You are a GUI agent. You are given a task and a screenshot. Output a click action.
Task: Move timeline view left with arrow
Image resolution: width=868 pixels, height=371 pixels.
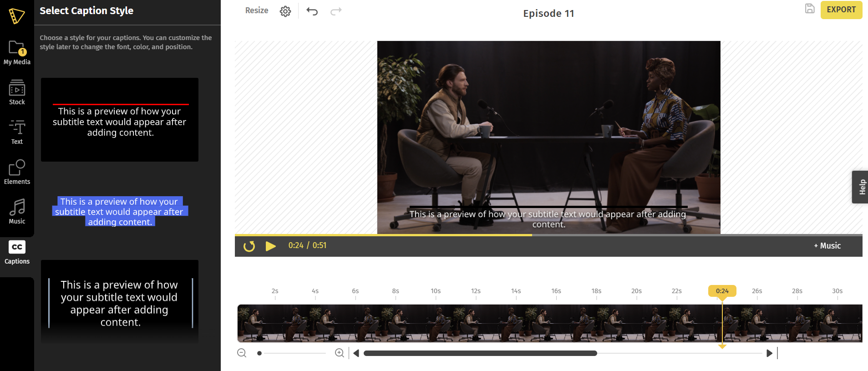point(356,353)
